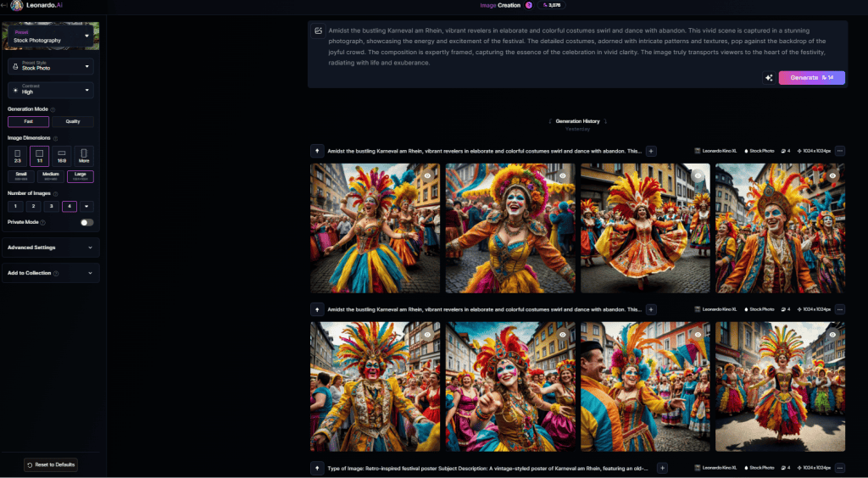Click the back arrow next to Leonardo.Ai logo
The image size is (868, 478).
click(4, 5)
